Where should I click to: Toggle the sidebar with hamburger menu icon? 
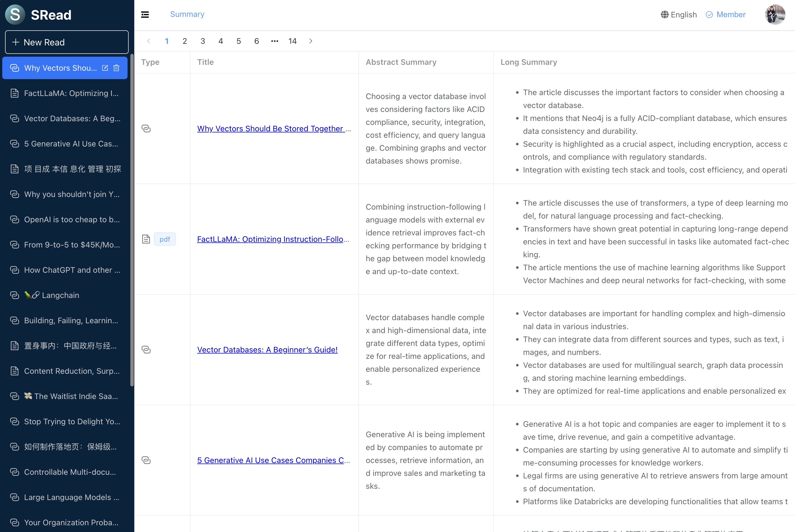145,14
